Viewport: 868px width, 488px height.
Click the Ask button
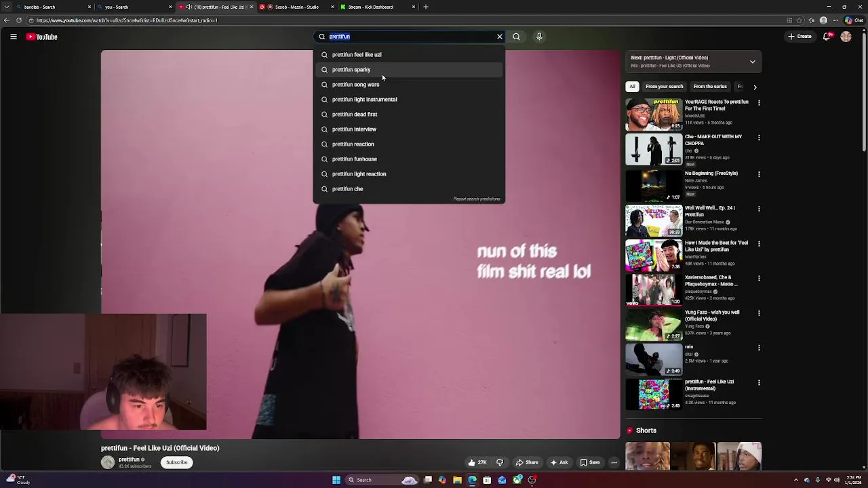[x=559, y=462]
